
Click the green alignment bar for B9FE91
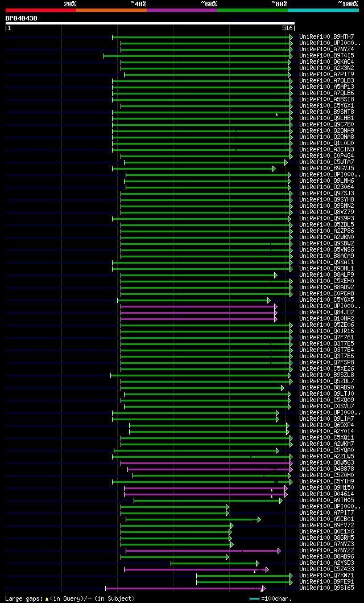click(x=243, y=583)
